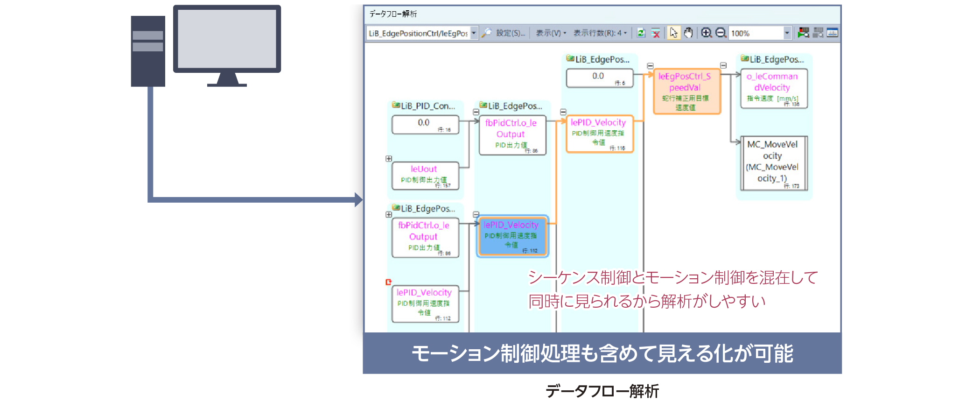
Task: Click the red marker beside bottom lePID_Velocity
Action: [388, 282]
